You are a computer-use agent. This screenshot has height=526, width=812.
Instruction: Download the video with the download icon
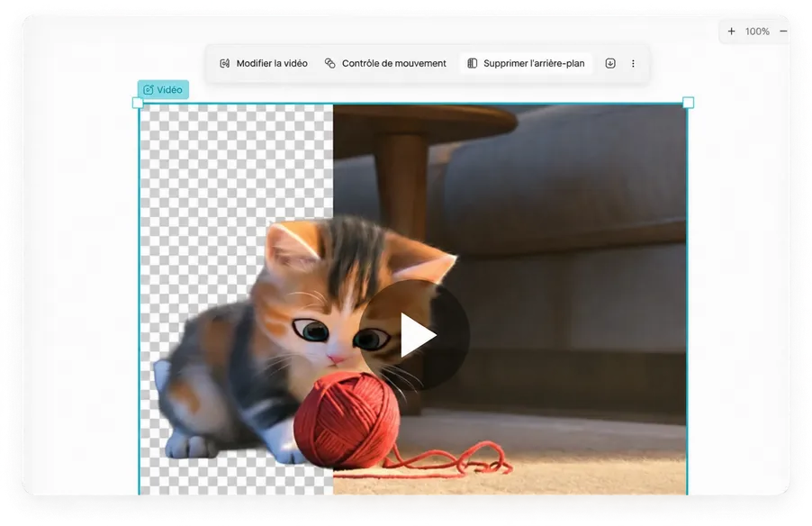coord(610,63)
